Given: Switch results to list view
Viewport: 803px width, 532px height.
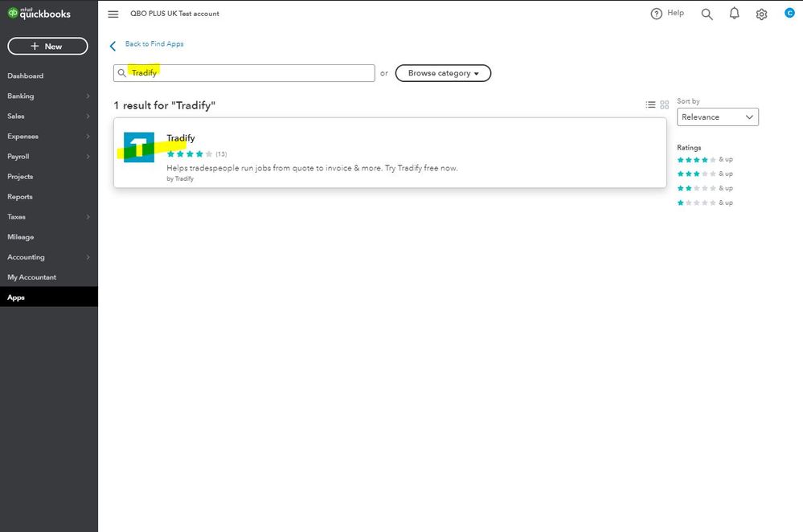Looking at the screenshot, I should (x=650, y=104).
